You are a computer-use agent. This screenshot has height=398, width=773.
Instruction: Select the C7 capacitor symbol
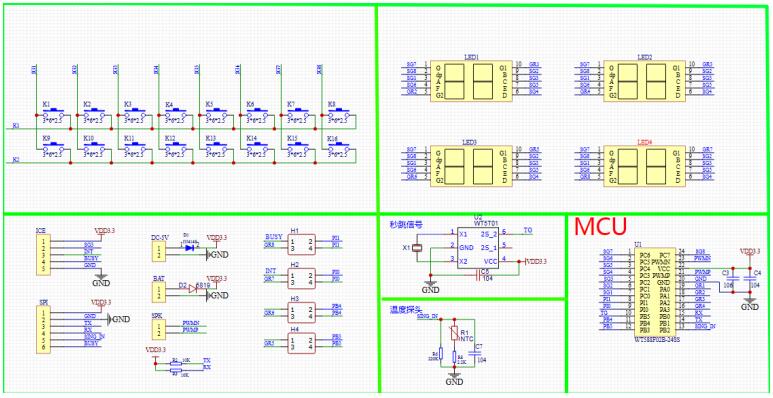click(x=474, y=353)
